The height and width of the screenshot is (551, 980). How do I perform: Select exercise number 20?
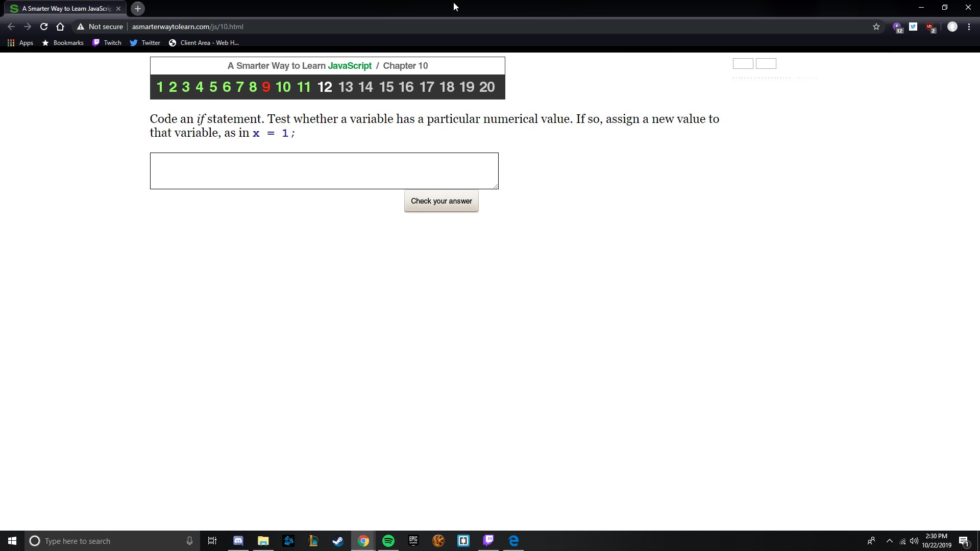[x=486, y=87]
